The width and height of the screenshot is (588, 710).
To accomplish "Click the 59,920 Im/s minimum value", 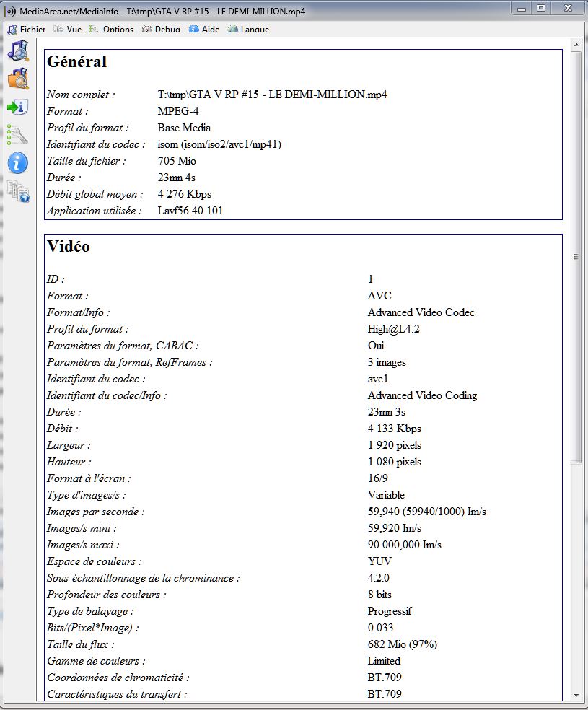I will (x=394, y=528).
